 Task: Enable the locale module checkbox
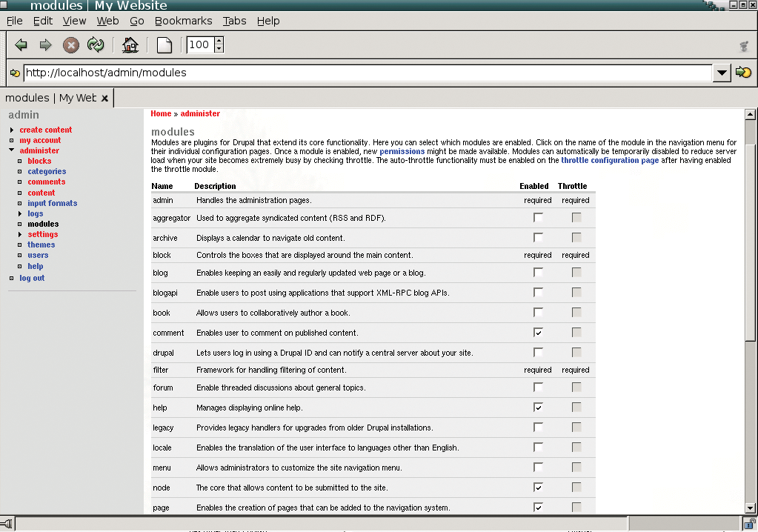(x=538, y=448)
